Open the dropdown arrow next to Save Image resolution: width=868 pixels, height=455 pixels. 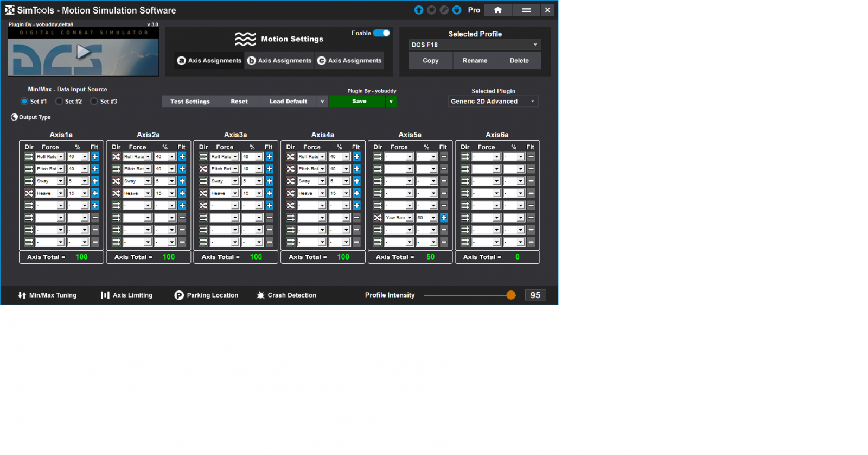pyautogui.click(x=391, y=101)
